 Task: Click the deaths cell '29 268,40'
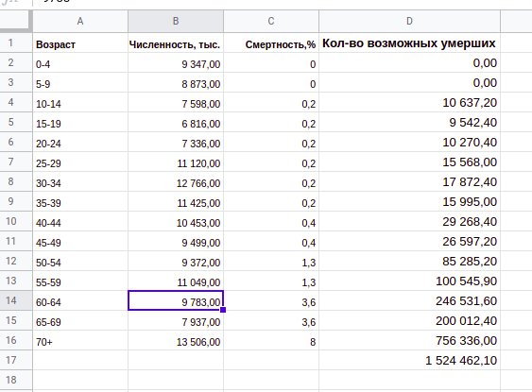(409, 221)
